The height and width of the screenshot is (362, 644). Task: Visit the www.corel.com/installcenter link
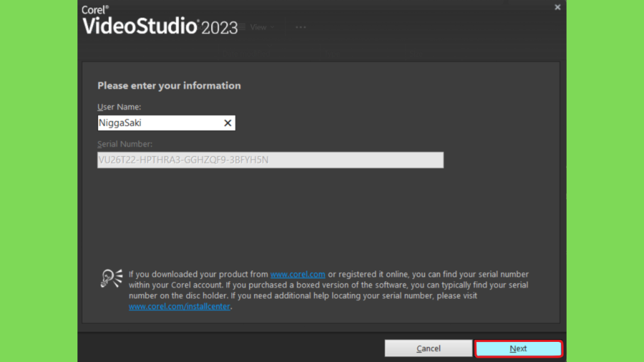point(179,306)
